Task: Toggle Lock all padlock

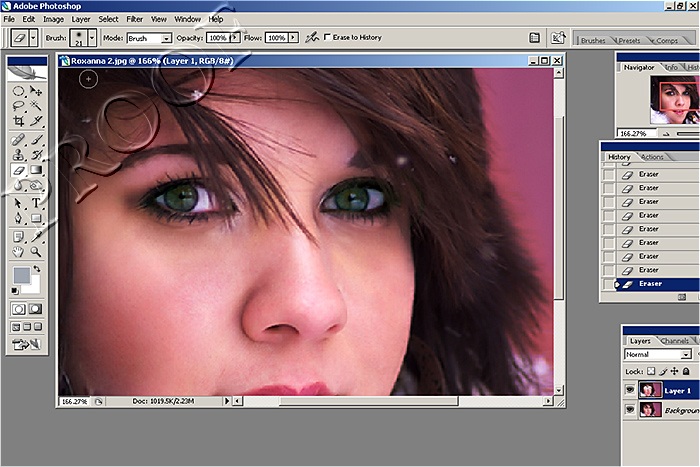Action: 686,371
